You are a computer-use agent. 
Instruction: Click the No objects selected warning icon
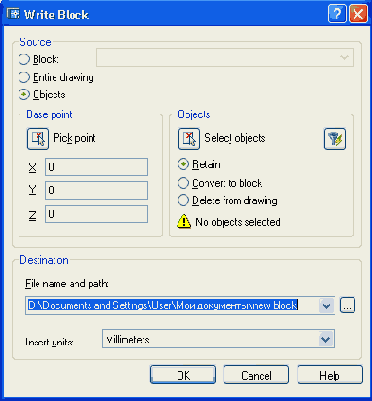(184, 222)
